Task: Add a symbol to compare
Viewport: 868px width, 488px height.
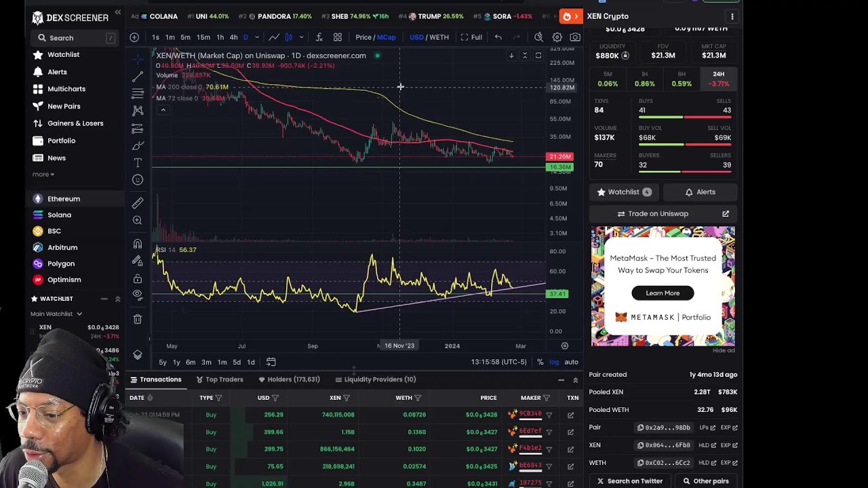Action: (x=134, y=37)
